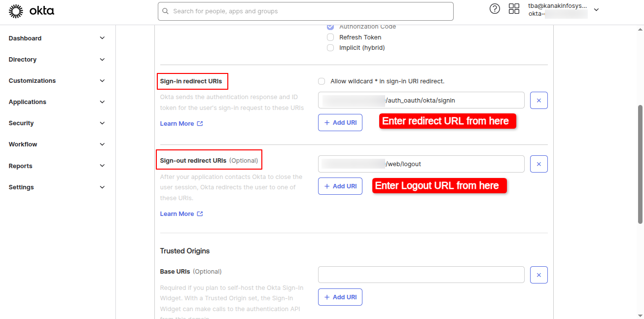The height and width of the screenshot is (319, 644).
Task: Expand the Settings sidebar chevron
Action: pyautogui.click(x=102, y=187)
